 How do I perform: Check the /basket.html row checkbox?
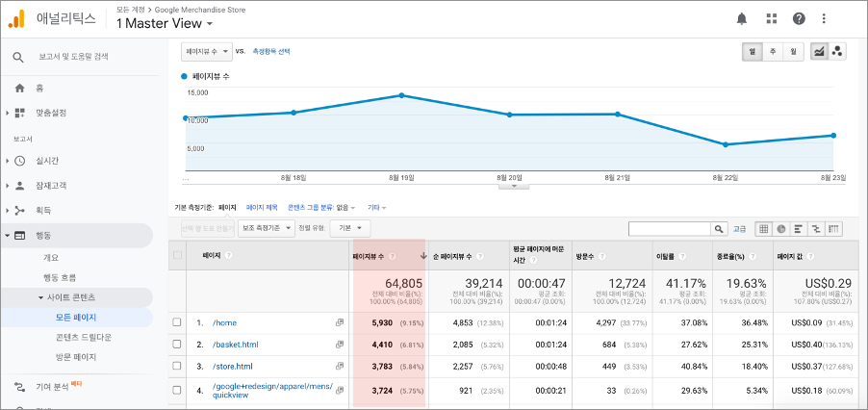tap(177, 344)
